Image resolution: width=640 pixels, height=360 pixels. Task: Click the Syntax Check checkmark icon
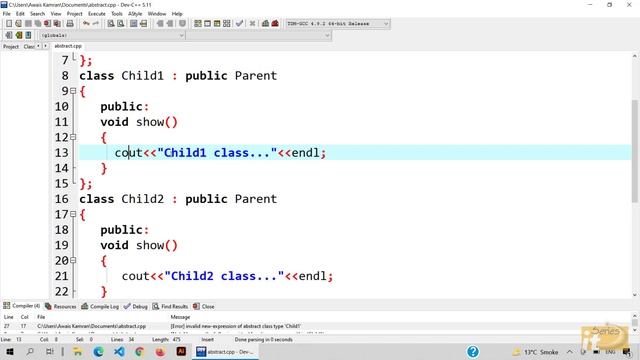[x=240, y=24]
